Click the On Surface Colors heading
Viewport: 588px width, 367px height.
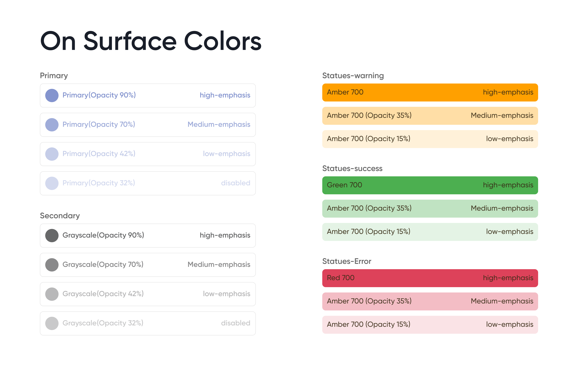tap(151, 41)
